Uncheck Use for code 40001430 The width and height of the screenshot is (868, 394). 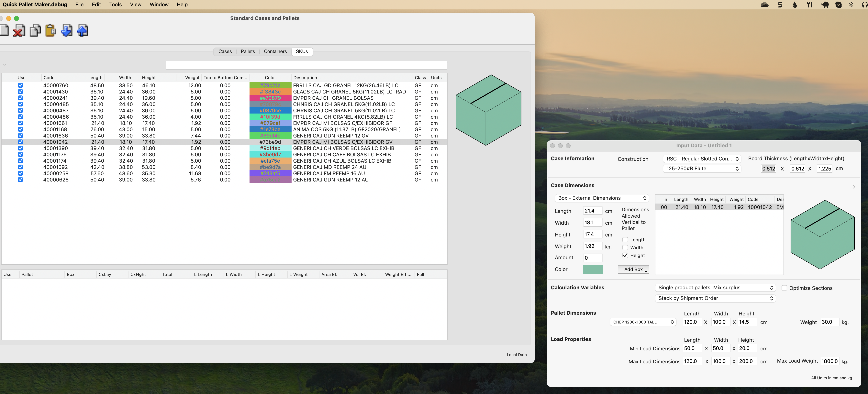point(21,92)
